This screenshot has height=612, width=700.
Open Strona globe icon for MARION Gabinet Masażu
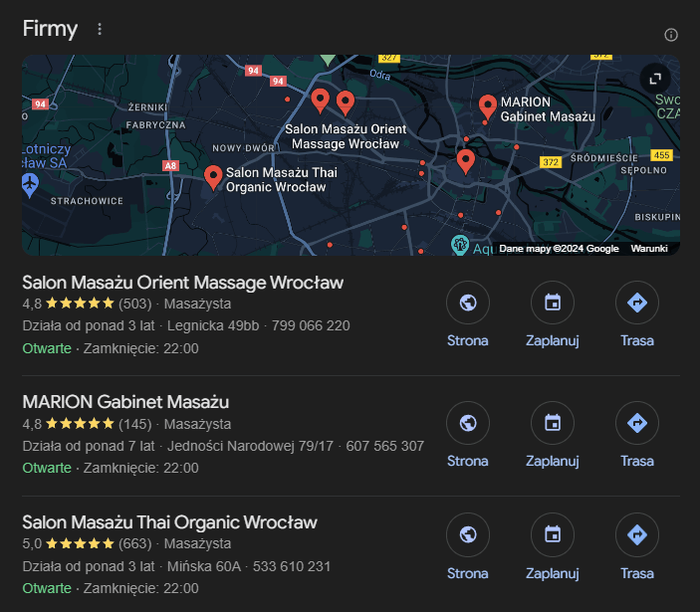[x=467, y=423]
